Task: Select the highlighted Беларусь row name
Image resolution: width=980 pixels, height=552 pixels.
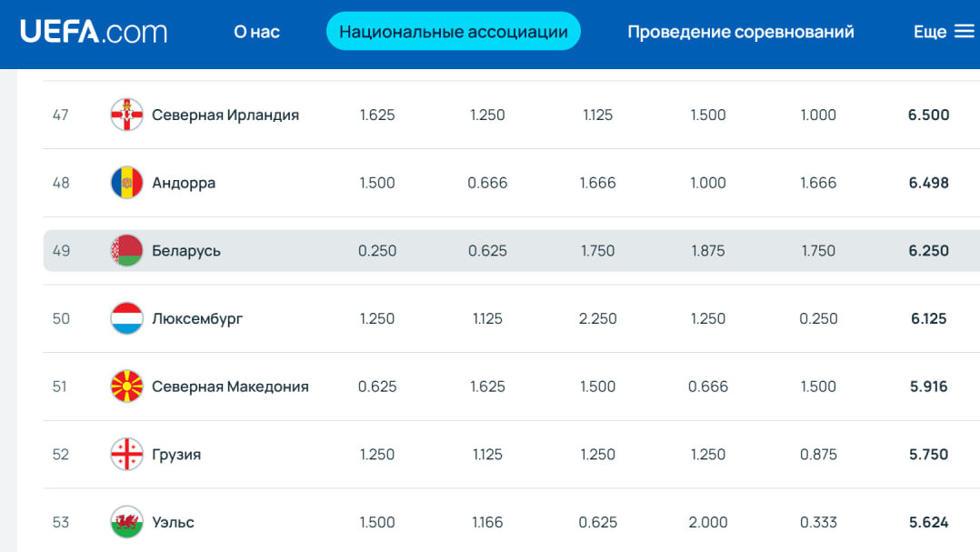Action: click(186, 251)
